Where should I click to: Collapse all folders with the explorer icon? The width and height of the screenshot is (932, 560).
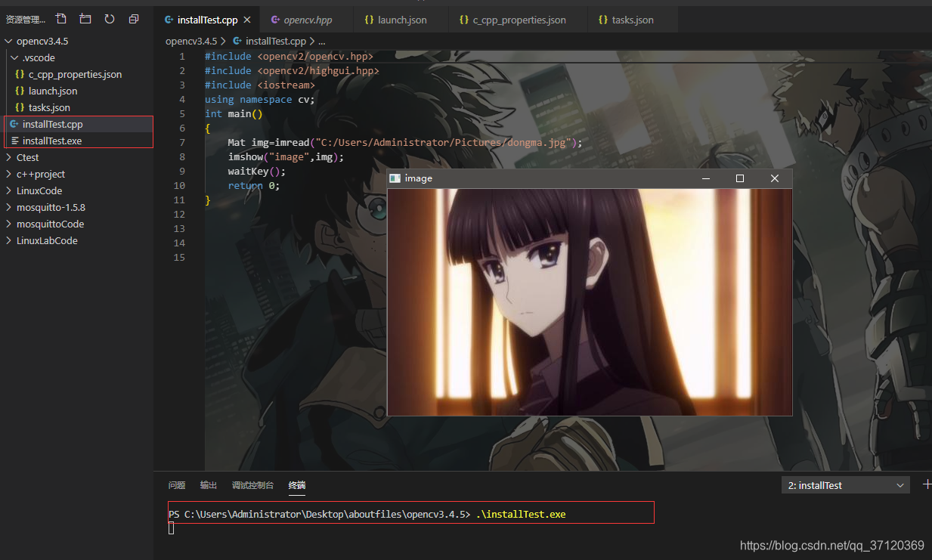click(134, 19)
